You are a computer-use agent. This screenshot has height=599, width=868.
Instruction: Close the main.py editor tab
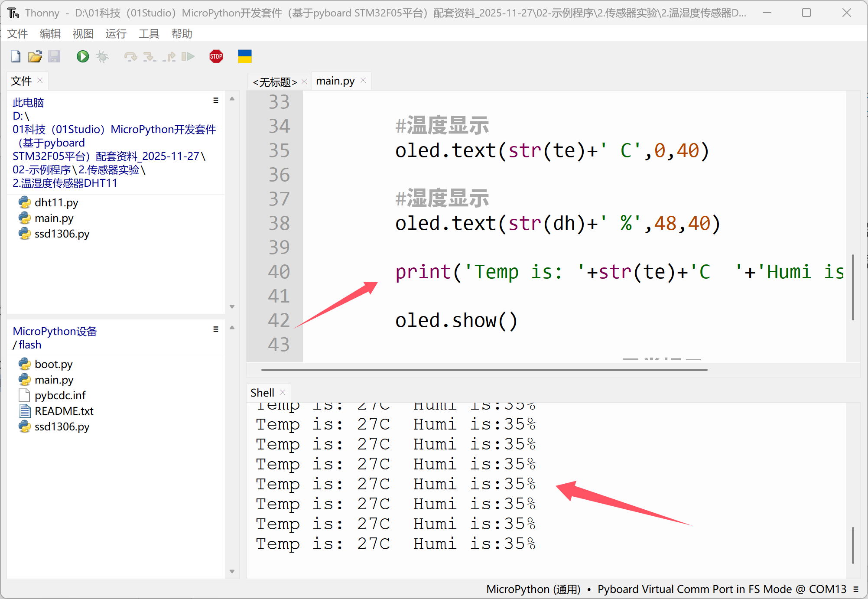click(363, 81)
